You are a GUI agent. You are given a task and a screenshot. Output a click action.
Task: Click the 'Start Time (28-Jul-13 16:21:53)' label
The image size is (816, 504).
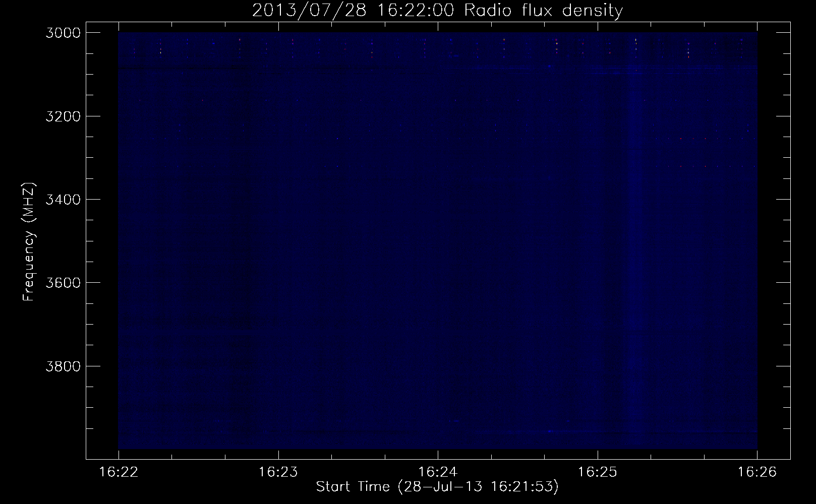pos(437,487)
